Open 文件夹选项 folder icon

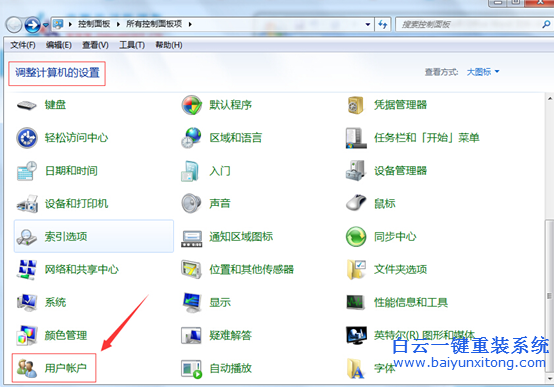coord(356,270)
